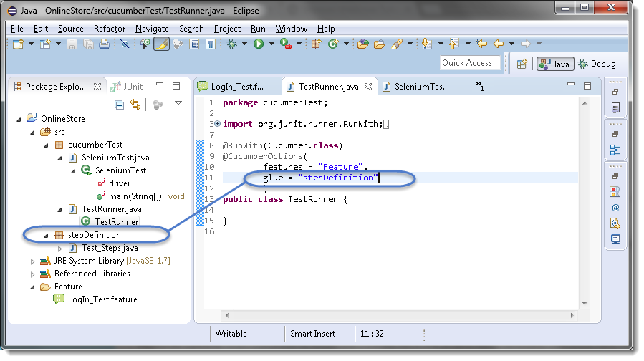Switch to the LogIn_Test.feature editor tab
Screen dimensions: 644x361
tap(236, 87)
